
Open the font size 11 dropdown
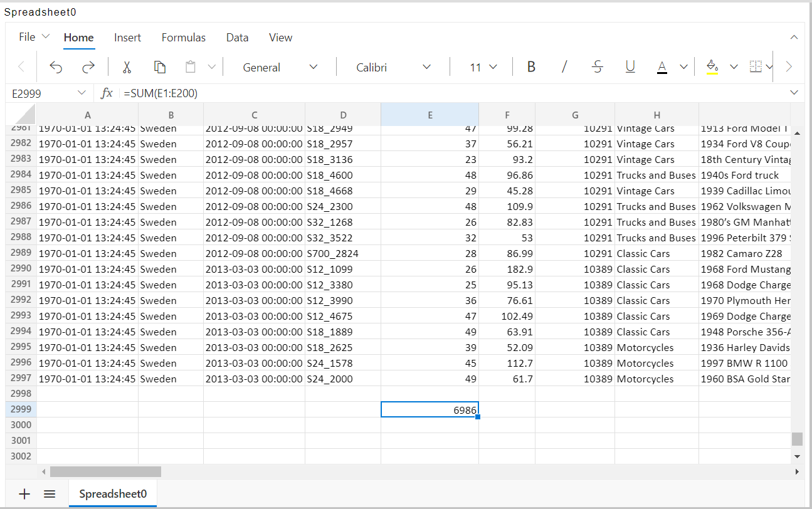click(482, 67)
